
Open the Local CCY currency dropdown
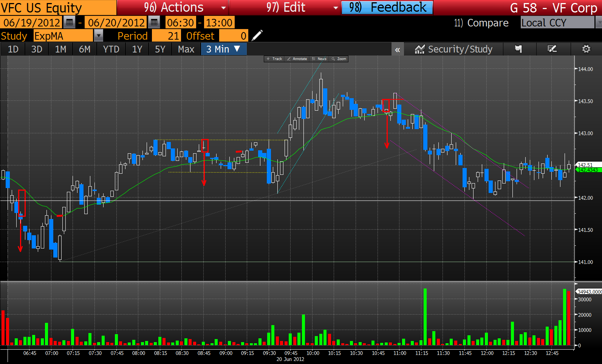[x=561, y=23]
